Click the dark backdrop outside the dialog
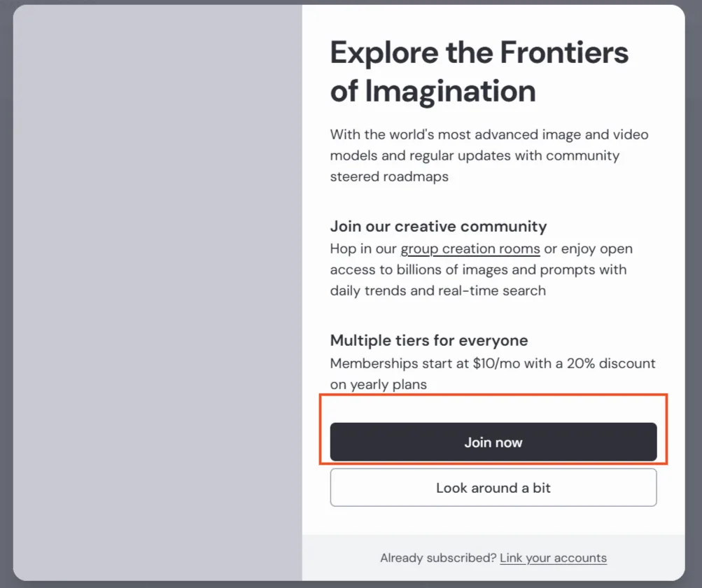Viewport: 702px width, 588px height. [x=694, y=294]
